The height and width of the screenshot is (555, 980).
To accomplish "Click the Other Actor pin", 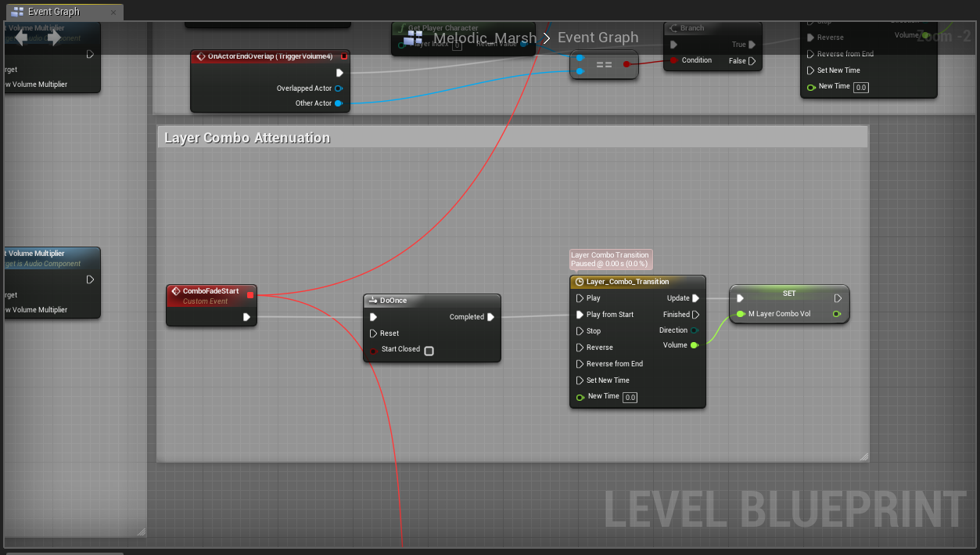I will (x=339, y=103).
